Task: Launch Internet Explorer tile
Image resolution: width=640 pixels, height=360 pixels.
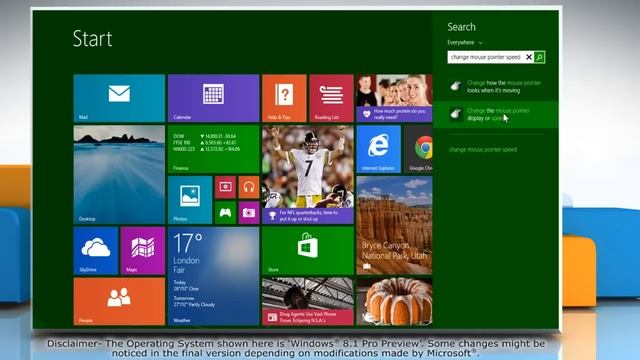Action: (x=378, y=149)
